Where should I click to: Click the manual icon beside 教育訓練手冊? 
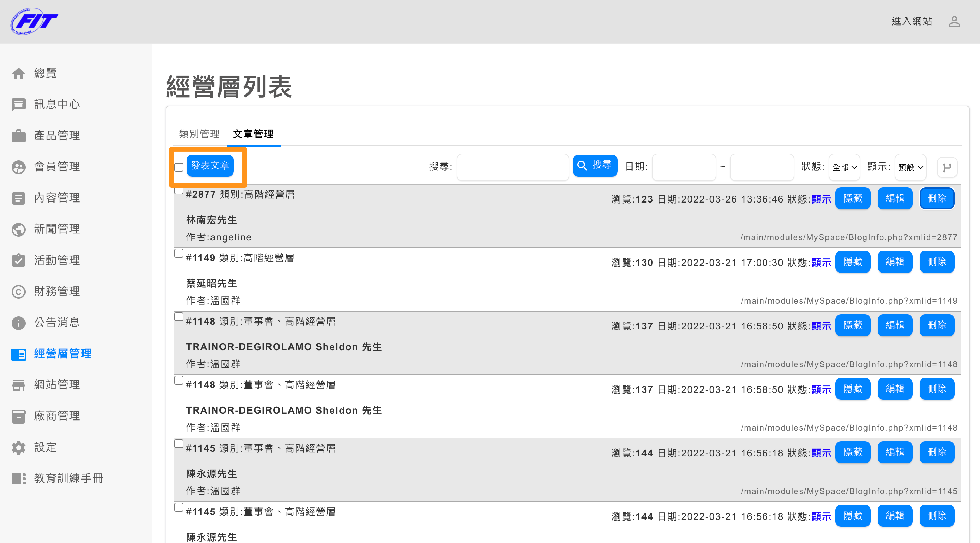(18, 479)
